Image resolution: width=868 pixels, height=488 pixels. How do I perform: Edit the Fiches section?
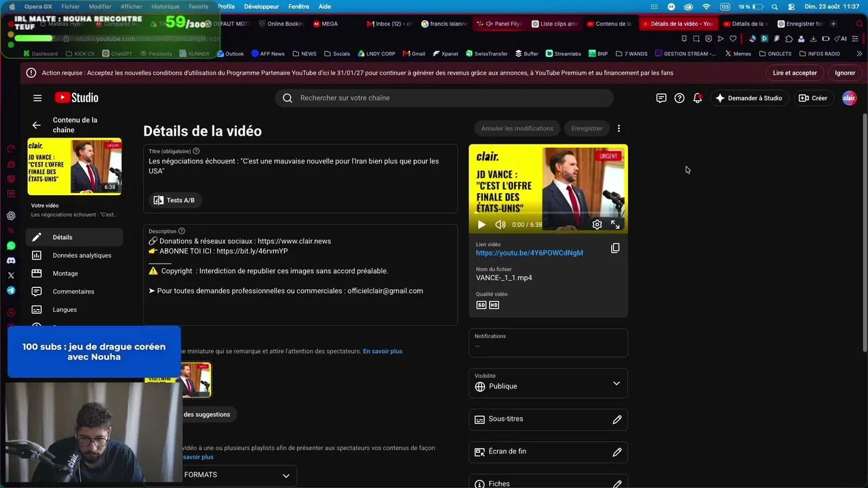[617, 484]
